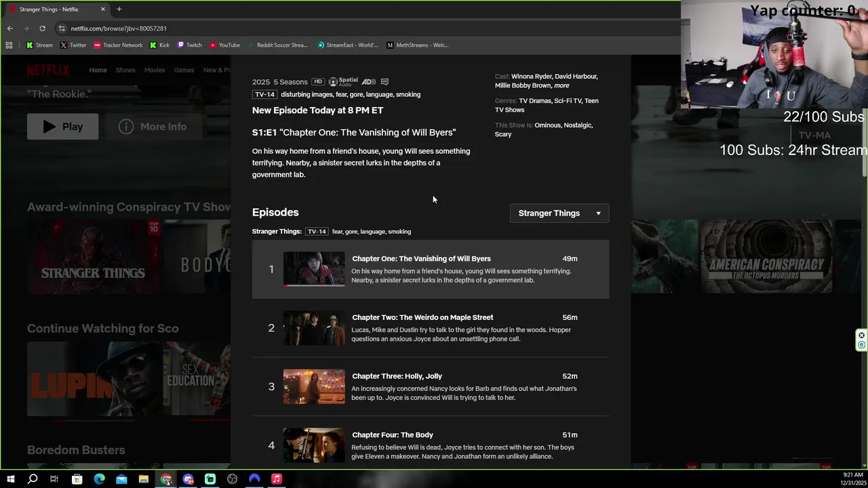Click the More Info button
868x488 pixels.
[x=153, y=127]
